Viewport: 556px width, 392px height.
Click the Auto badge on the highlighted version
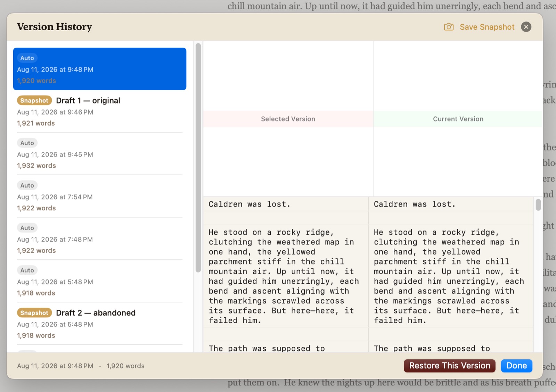click(27, 58)
